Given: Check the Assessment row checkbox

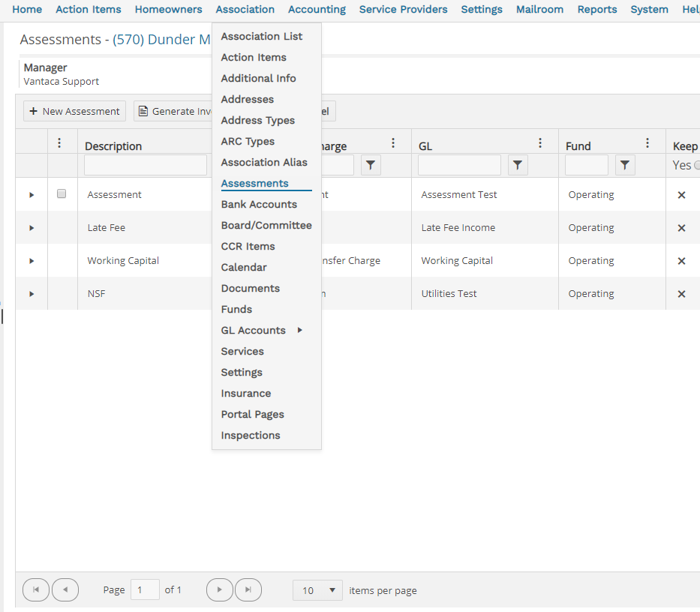Looking at the screenshot, I should click(x=62, y=193).
